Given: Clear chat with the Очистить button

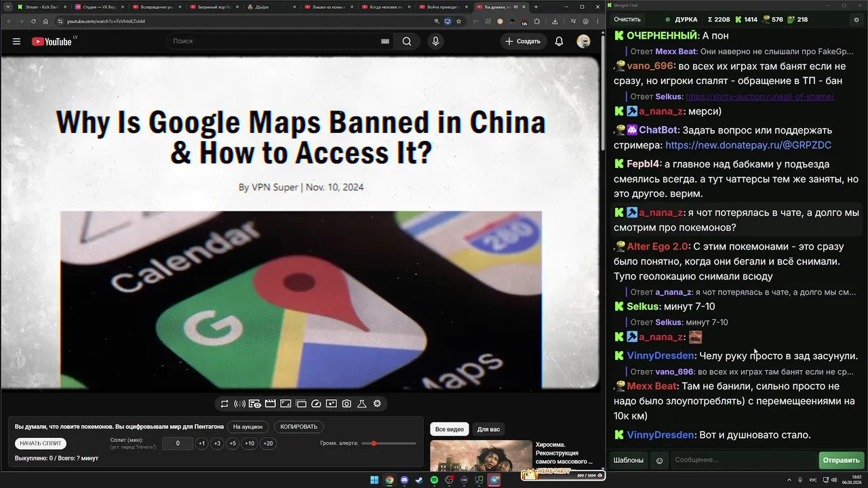Looking at the screenshot, I should 627,20.
